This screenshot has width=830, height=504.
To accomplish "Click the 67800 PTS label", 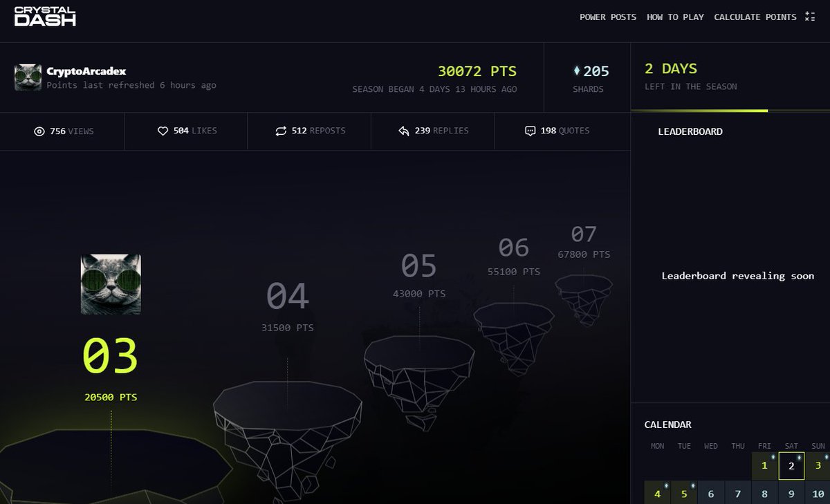I will 584,254.
